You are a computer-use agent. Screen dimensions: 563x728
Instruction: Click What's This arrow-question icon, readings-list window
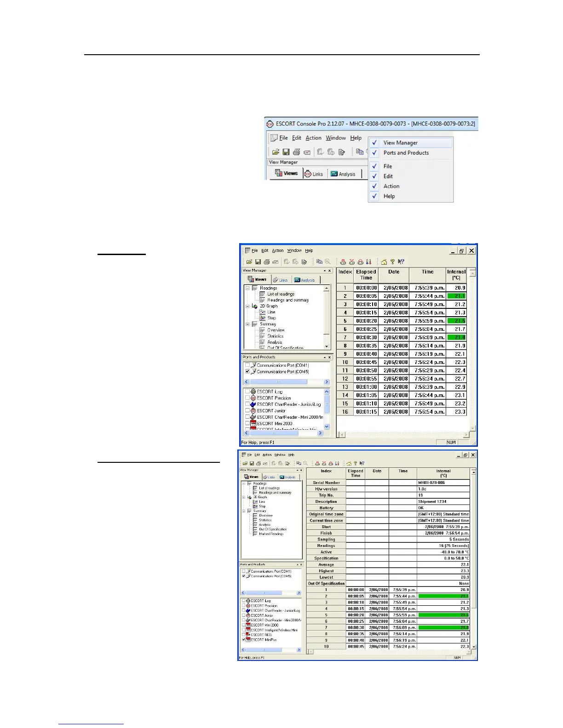click(x=401, y=262)
